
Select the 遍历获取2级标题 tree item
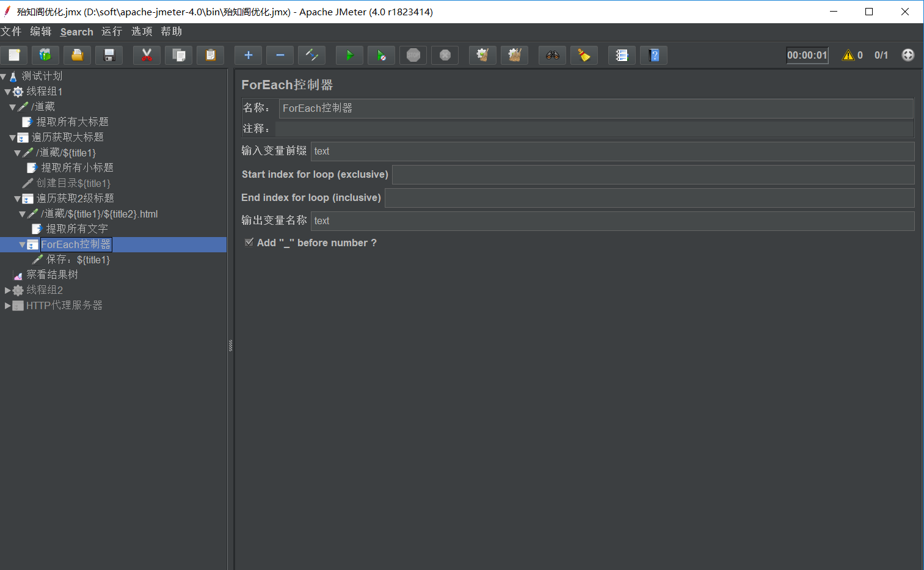(75, 199)
